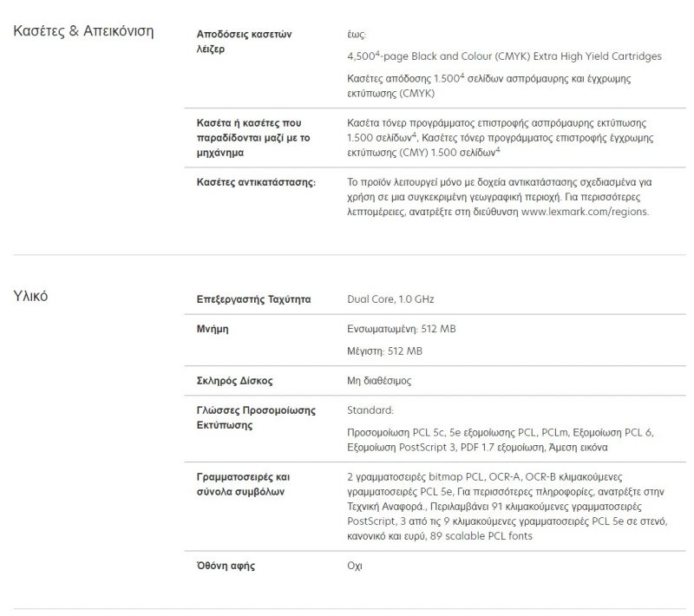Click the Υλικό section heading
The width and height of the screenshot is (694, 616).
30,296
